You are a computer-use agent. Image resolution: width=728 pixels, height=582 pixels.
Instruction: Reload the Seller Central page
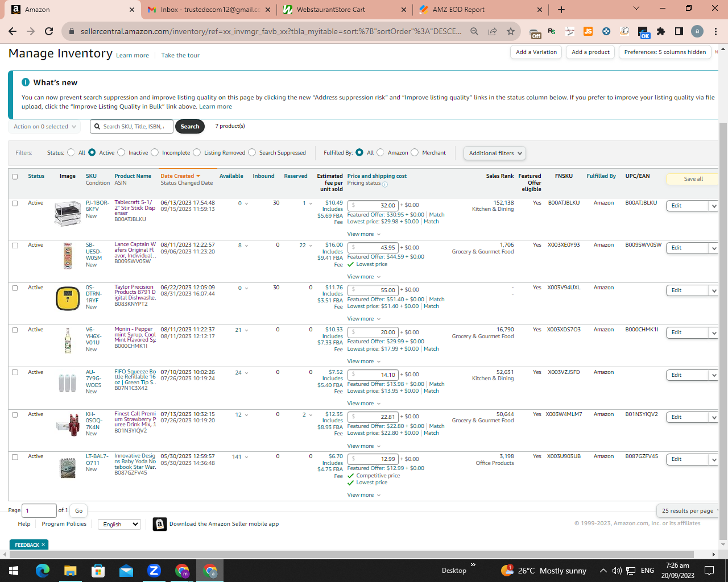point(49,31)
